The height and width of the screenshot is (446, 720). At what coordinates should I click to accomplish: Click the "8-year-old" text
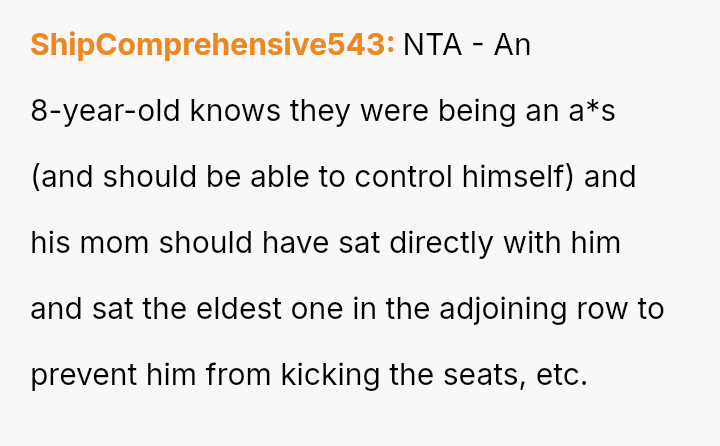(103, 111)
